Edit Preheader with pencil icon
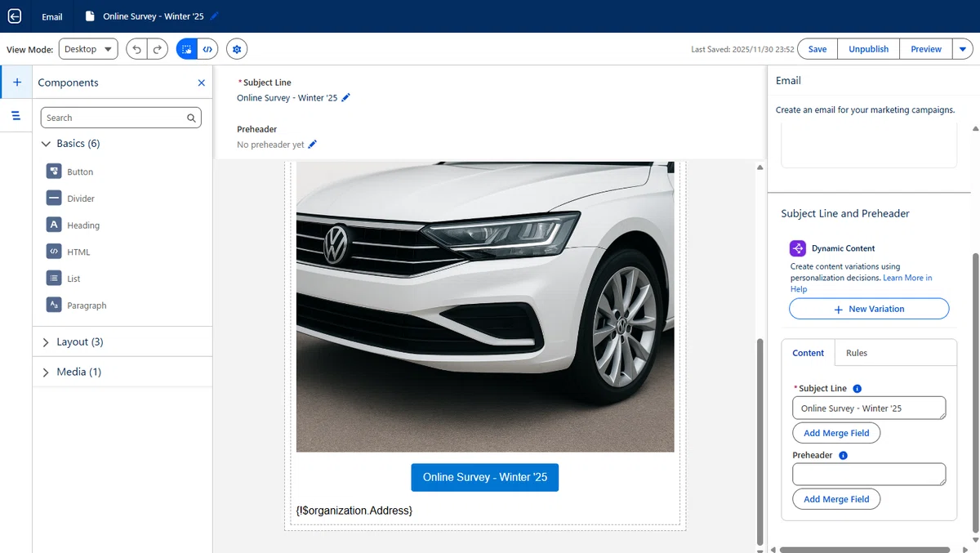 (312, 145)
